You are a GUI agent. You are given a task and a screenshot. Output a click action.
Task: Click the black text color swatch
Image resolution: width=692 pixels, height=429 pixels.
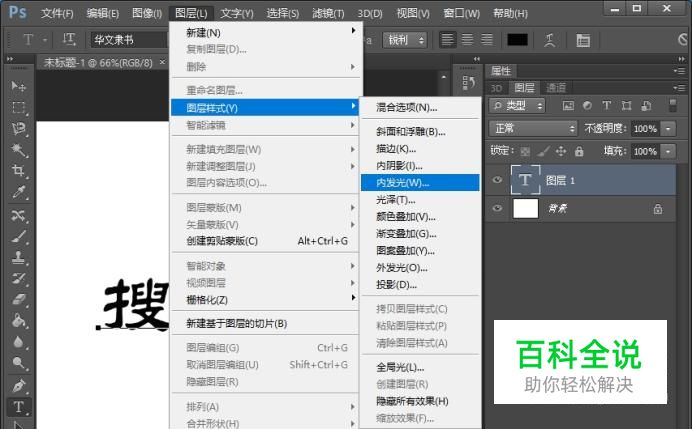click(x=517, y=40)
